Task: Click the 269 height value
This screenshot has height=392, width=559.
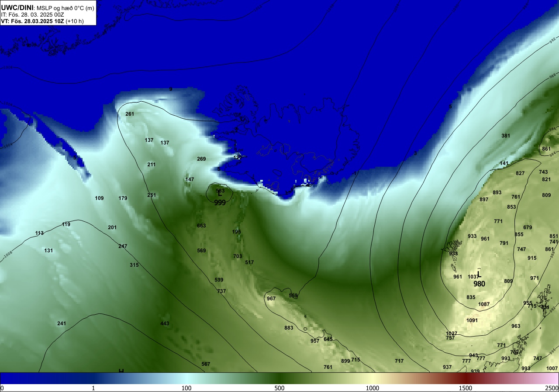Action: pyautogui.click(x=201, y=159)
